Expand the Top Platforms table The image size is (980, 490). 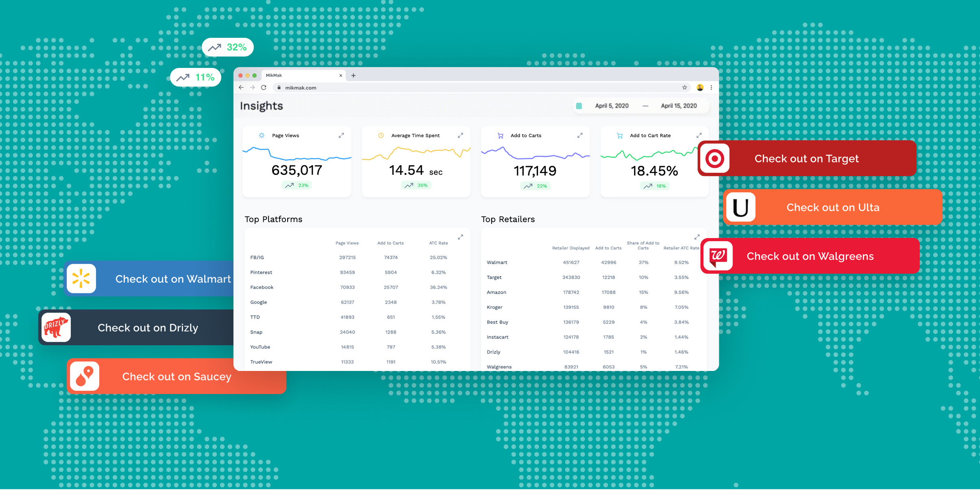click(460, 237)
